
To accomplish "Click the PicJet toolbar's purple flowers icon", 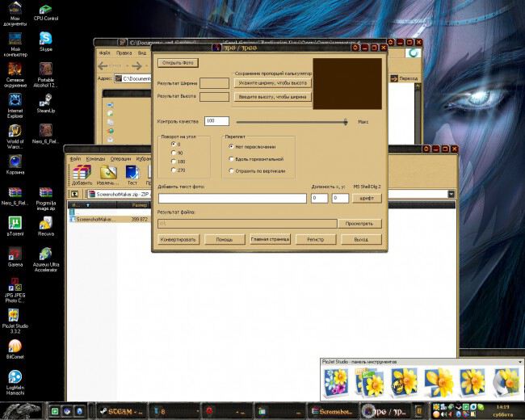I will point(337,383).
